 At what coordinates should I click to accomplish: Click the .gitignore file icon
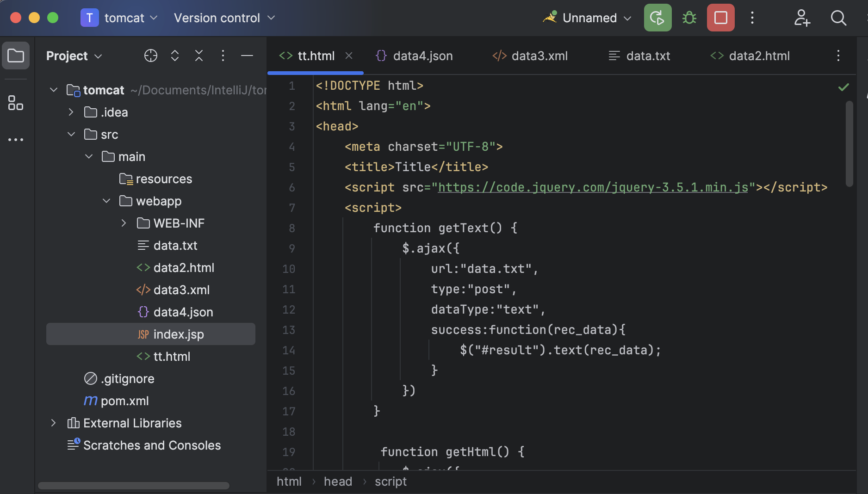coord(91,378)
